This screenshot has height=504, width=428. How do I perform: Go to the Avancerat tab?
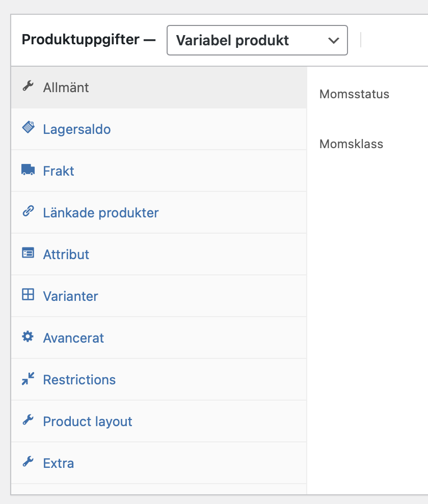pos(74,338)
